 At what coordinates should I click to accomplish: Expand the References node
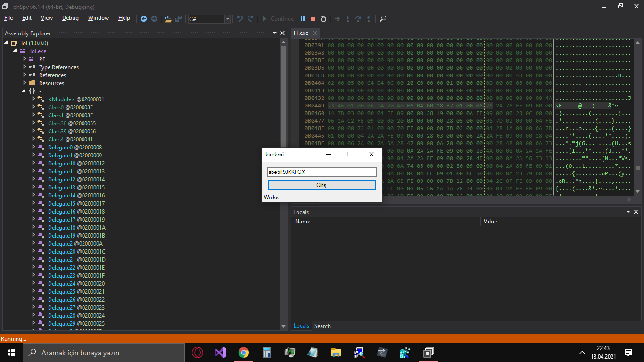(25, 75)
